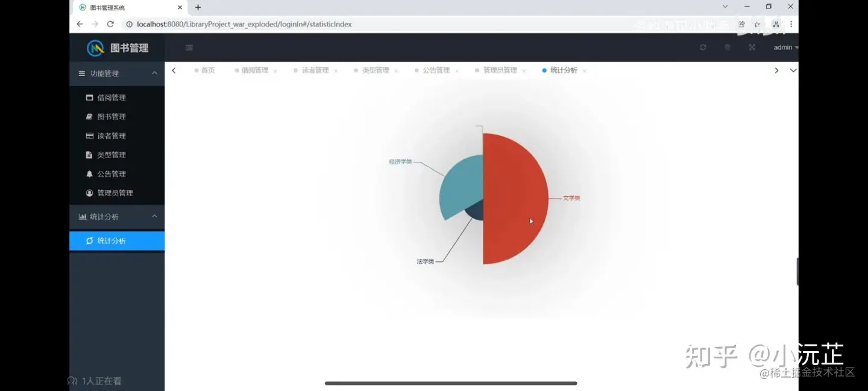
Task: Reload the page with browser refresh icon
Action: (110, 24)
